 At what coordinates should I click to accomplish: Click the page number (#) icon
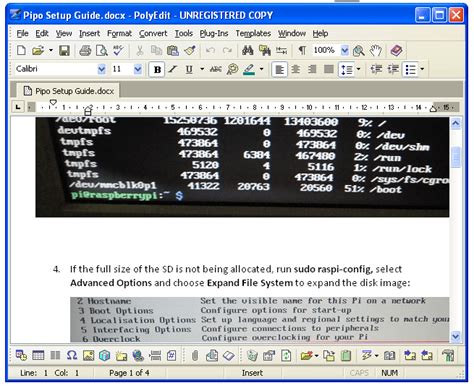point(171,355)
